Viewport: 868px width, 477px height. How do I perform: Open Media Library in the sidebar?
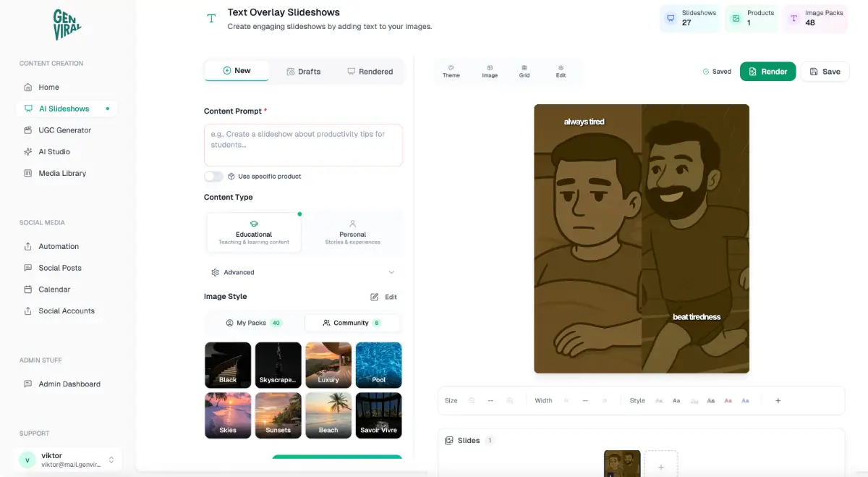click(62, 173)
